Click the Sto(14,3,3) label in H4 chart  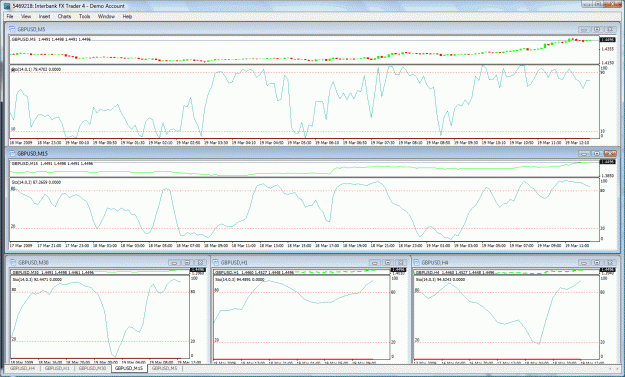[x=440, y=279]
